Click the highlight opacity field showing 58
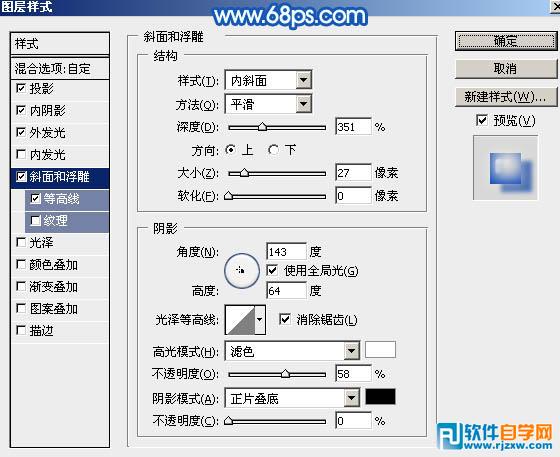Screen dimensions: 560x457 [353, 374]
